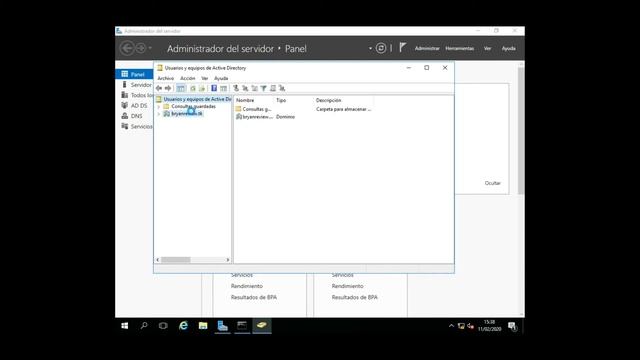Viewport: 640px width, 360px height.
Task: Open the Ayuda menu in Server Manager header
Action: pyautogui.click(x=509, y=48)
